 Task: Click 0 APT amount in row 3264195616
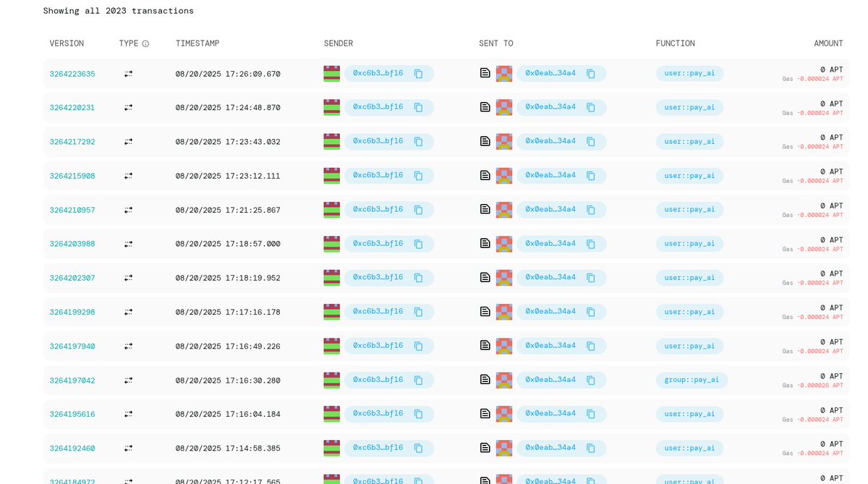point(832,410)
